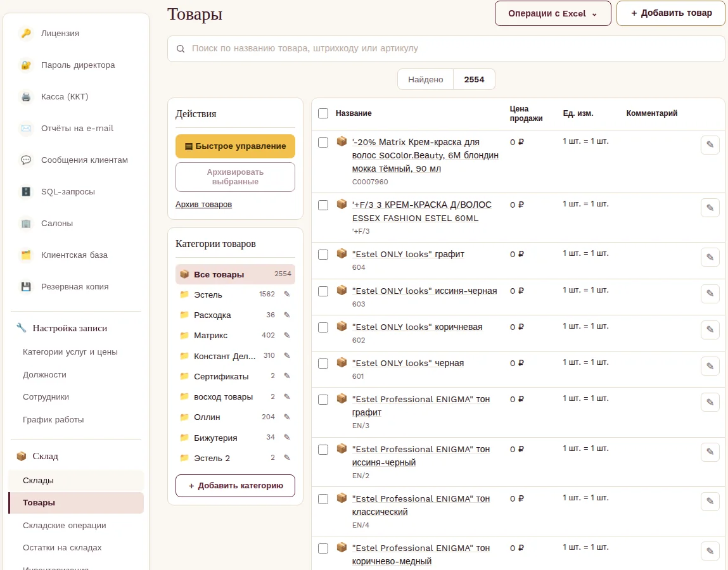Edit the Estel ONLY looks черная row
728x570 pixels.
point(710,366)
